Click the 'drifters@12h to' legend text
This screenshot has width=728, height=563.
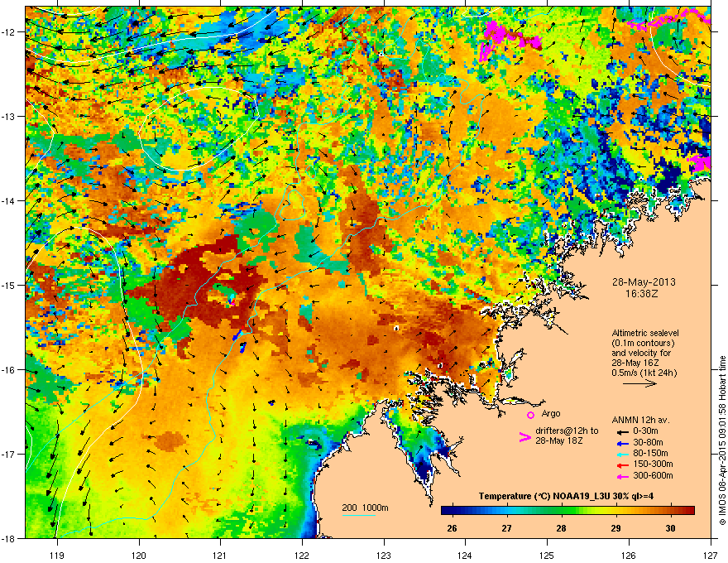(x=567, y=431)
